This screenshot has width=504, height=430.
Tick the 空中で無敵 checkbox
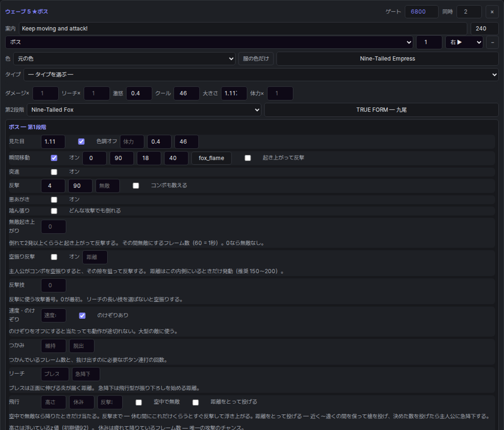pyautogui.click(x=139, y=402)
